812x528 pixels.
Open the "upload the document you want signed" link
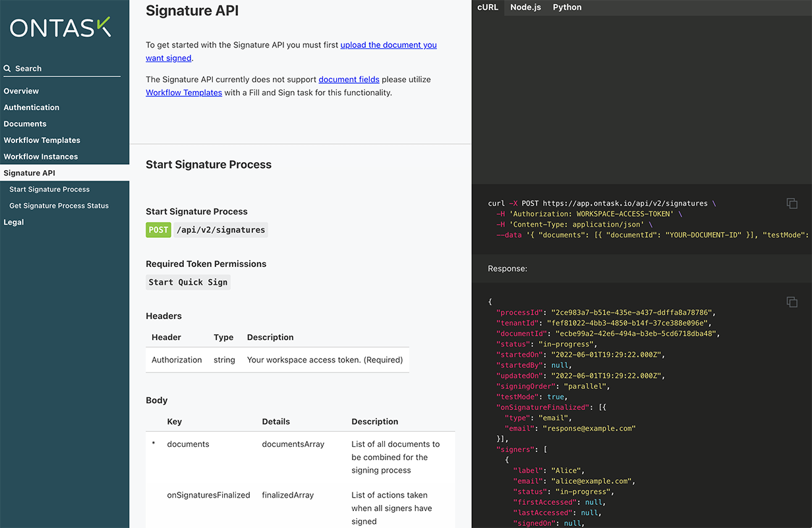(388, 45)
